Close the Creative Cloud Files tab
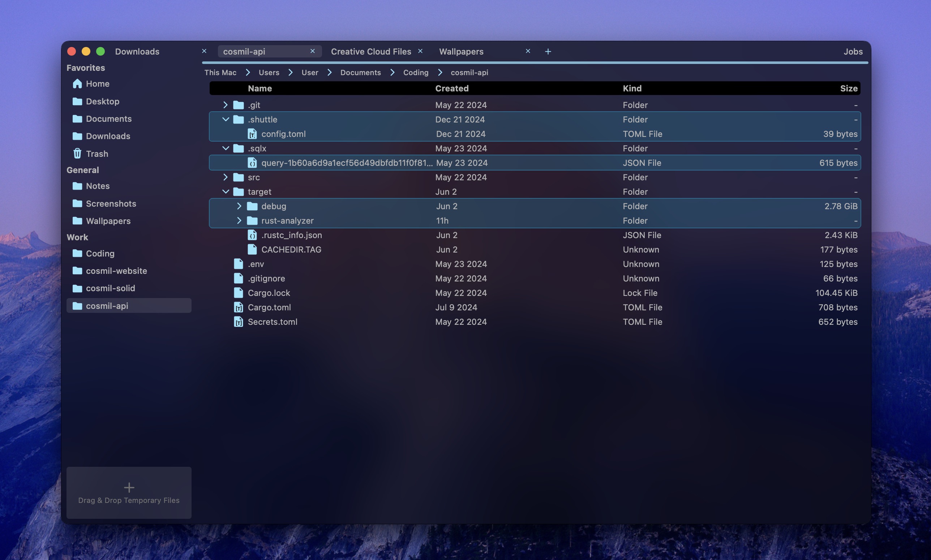Viewport: 931px width, 560px height. pos(420,51)
